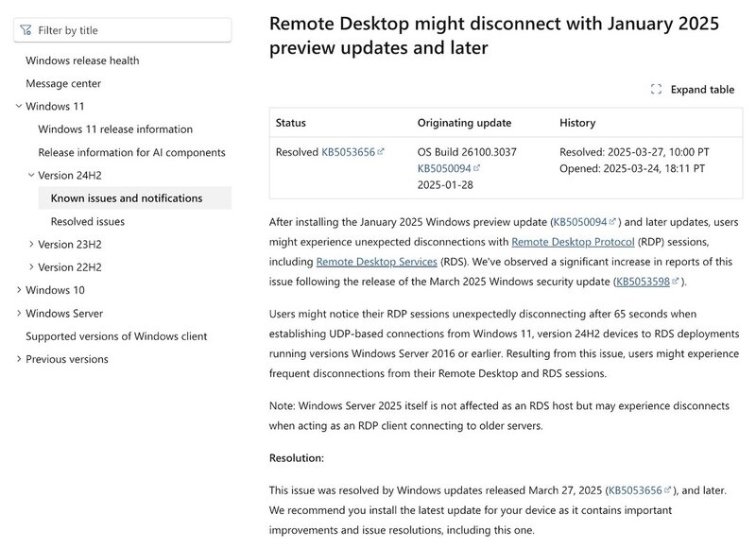Open the Remote Desktop Services link
The image size is (756, 548).
[376, 262]
